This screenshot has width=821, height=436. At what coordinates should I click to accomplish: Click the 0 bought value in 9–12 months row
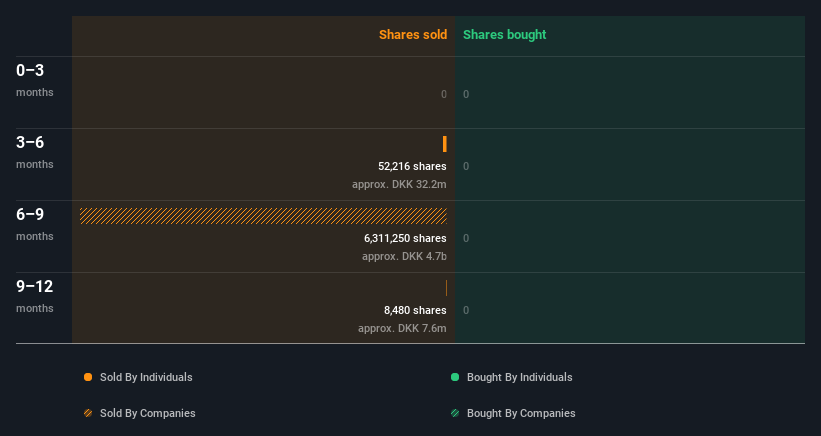(x=466, y=310)
